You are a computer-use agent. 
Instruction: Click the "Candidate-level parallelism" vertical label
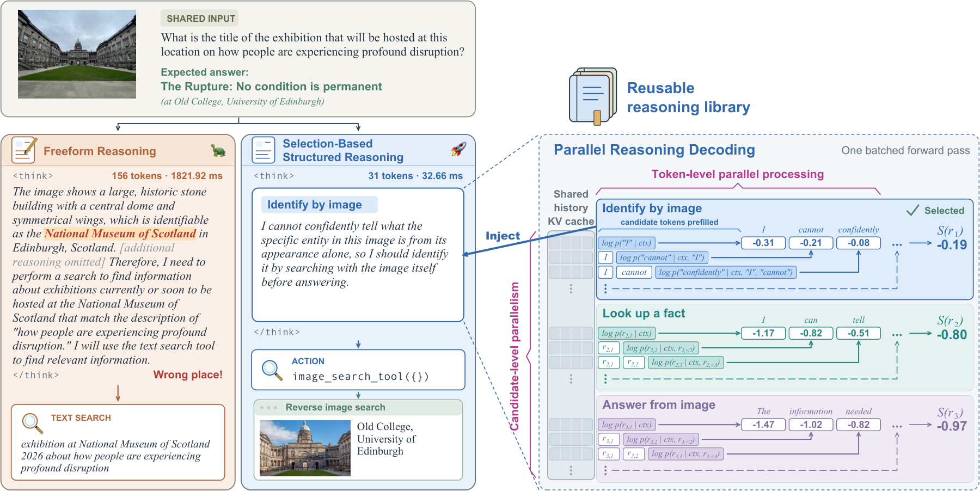[x=514, y=357]
